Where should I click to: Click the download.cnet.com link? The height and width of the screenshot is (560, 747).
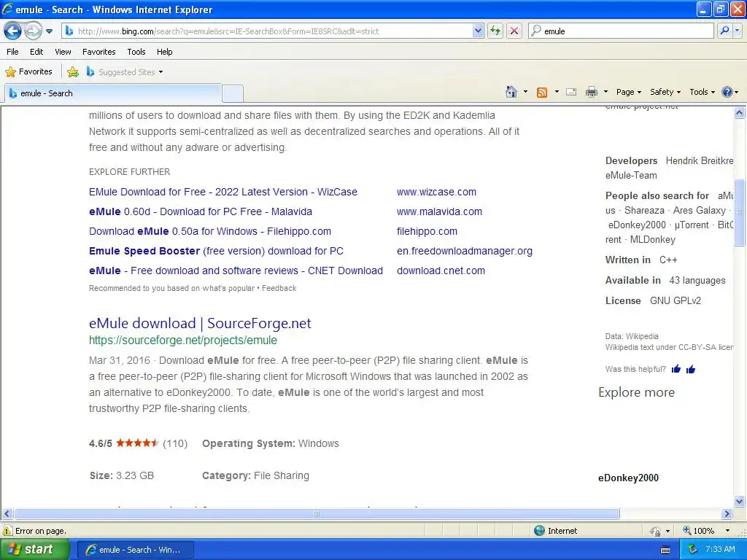point(441,271)
